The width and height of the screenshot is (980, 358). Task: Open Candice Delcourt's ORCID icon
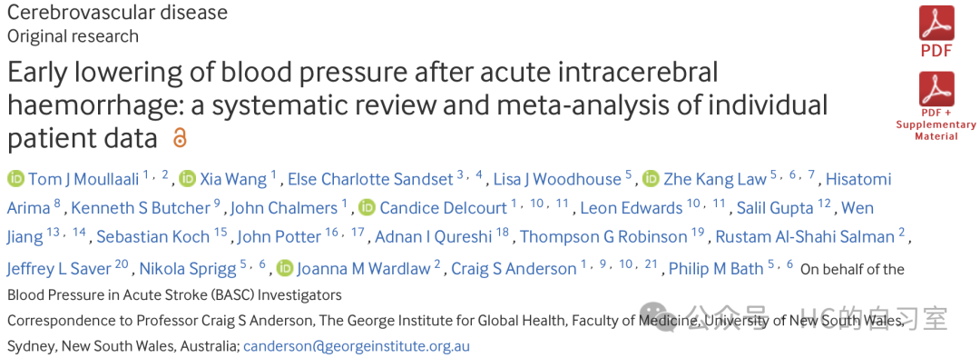[367, 208]
